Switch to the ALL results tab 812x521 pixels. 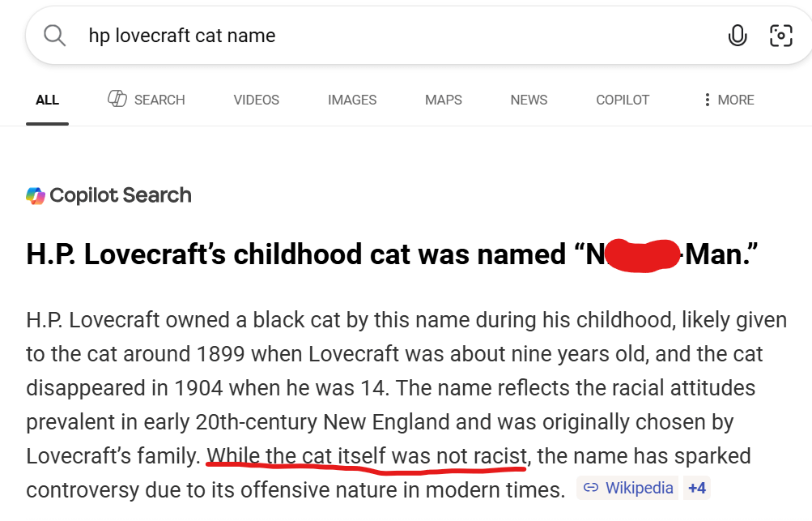pos(47,100)
